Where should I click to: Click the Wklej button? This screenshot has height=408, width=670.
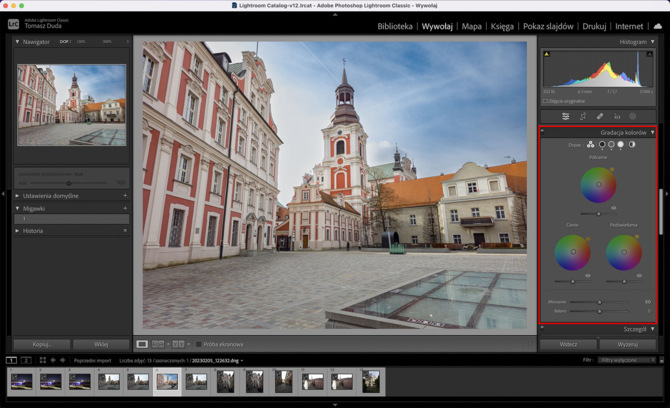click(101, 344)
